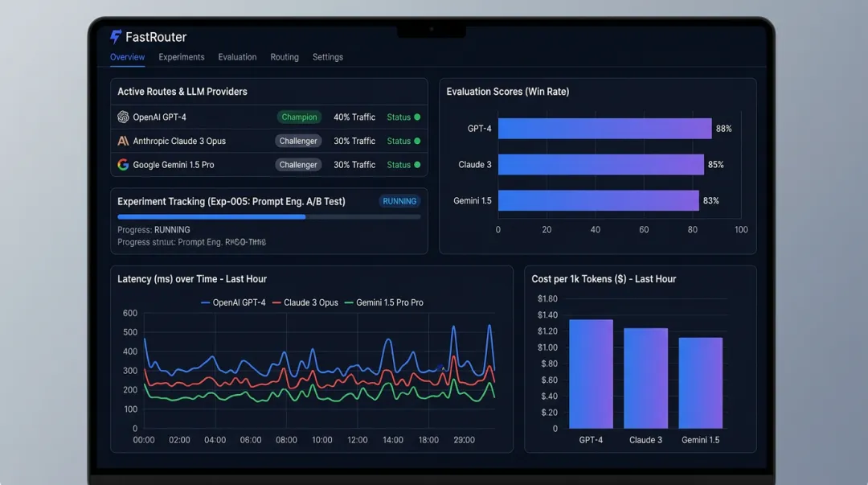Toggle OpenAI GPT-4 series in latency legend

[x=233, y=302]
